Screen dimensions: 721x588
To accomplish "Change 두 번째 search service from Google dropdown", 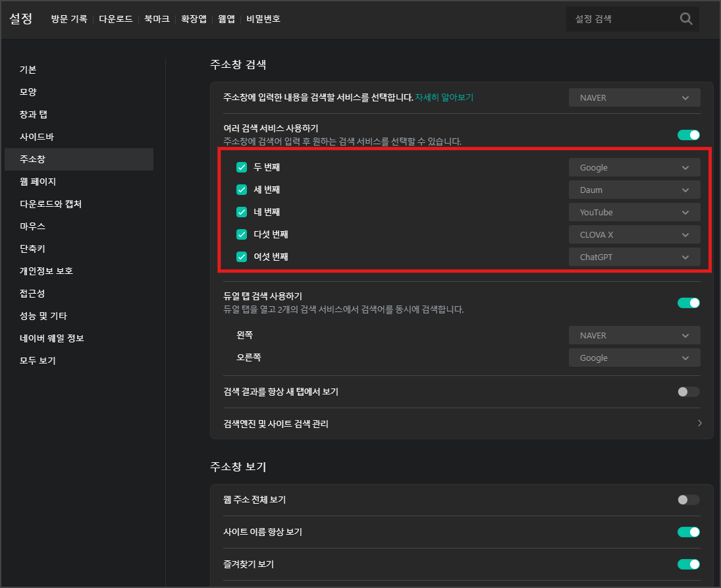I will 633,167.
